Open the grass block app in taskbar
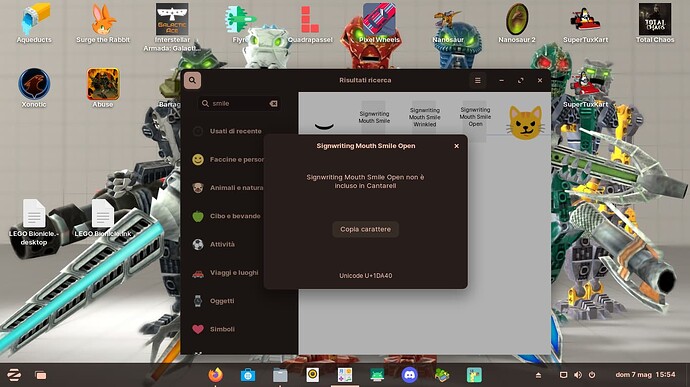Image resolution: width=690 pixels, height=387 pixels. click(x=442, y=375)
